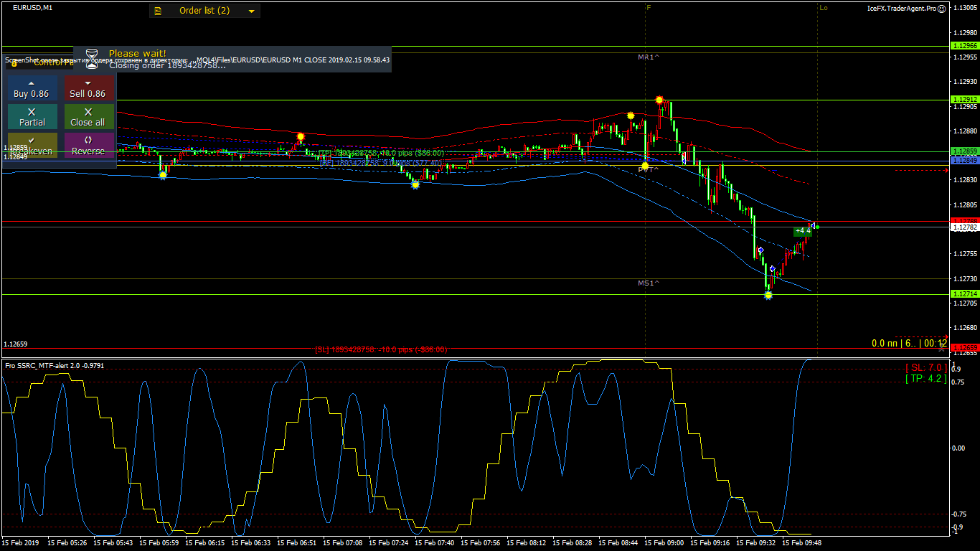Click the Breakeven button

coord(32,146)
